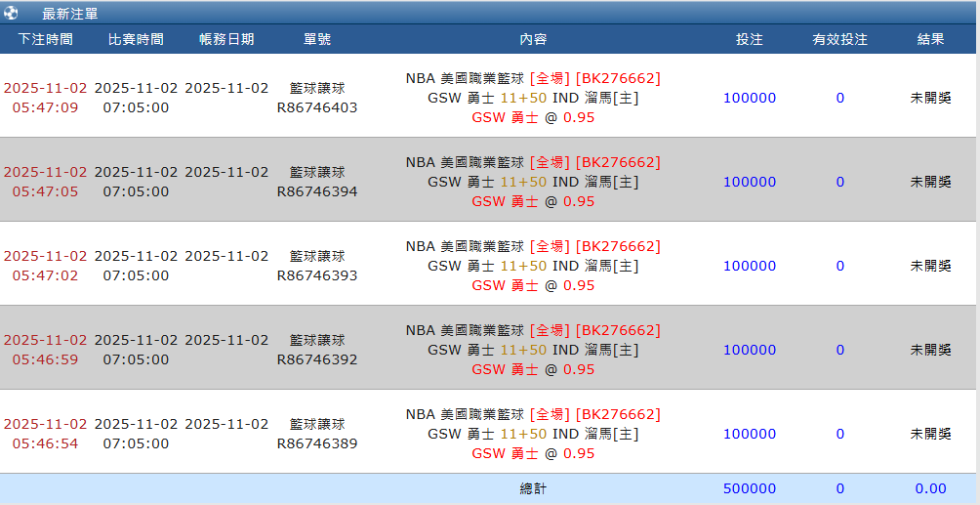Image resolution: width=980 pixels, height=505 pixels.
Task: Click the 總計 label in totals row
Action: pos(533,488)
